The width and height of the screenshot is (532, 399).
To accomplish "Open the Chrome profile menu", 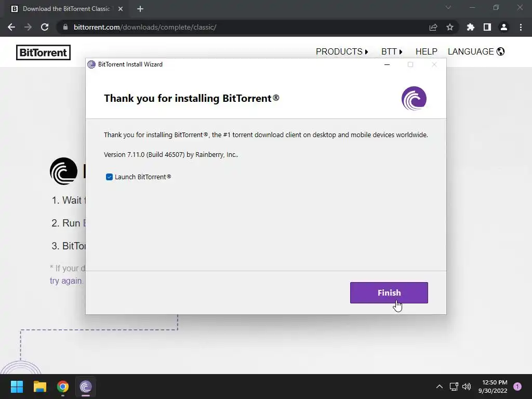I will click(504, 27).
